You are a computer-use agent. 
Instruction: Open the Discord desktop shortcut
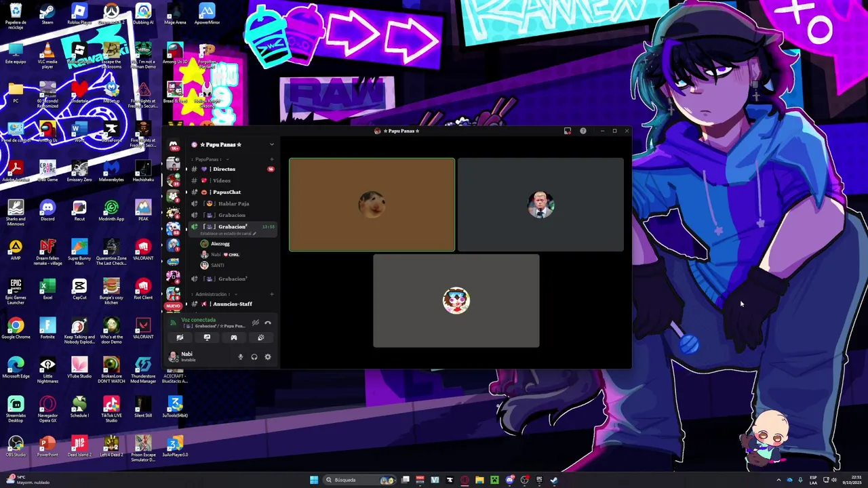(x=47, y=210)
